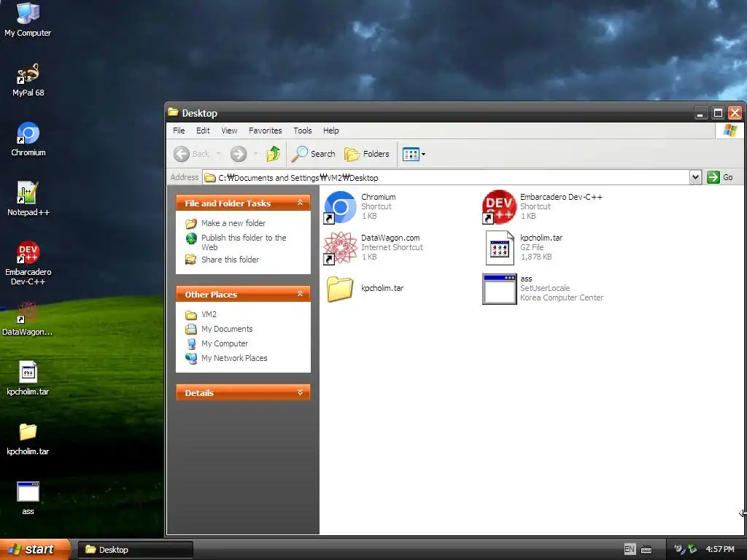Click the Forward navigation arrow
Image resolution: width=747 pixels, height=560 pixels.
tap(239, 154)
